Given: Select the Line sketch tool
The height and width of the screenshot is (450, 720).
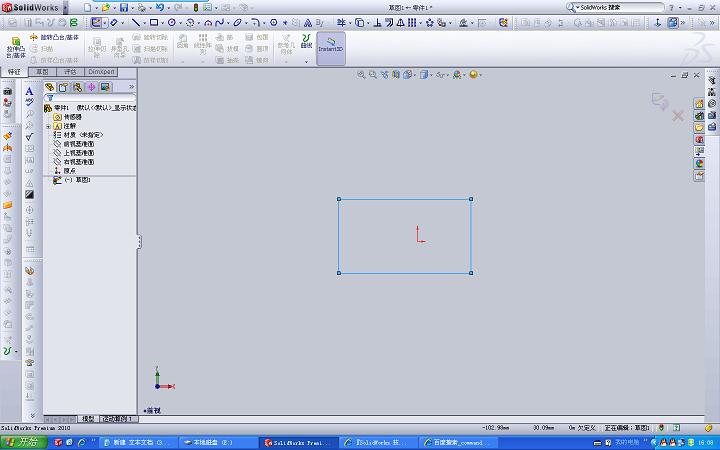Looking at the screenshot, I should coord(135,22).
